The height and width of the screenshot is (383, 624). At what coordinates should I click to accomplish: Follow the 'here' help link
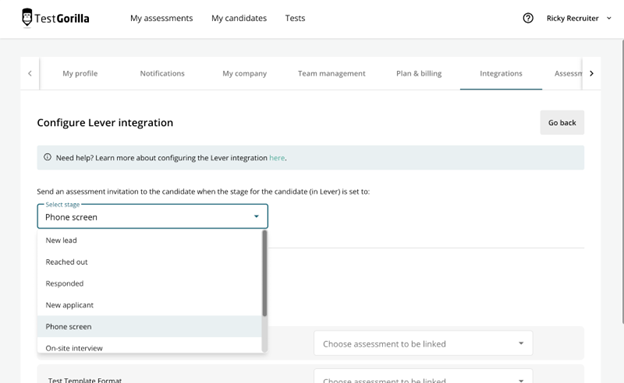pyautogui.click(x=277, y=158)
